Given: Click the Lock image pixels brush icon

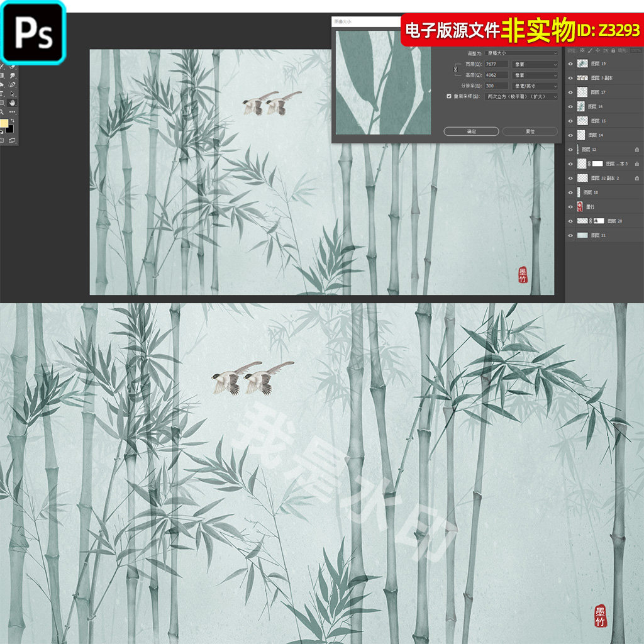Looking at the screenshot, I should tap(590, 50).
